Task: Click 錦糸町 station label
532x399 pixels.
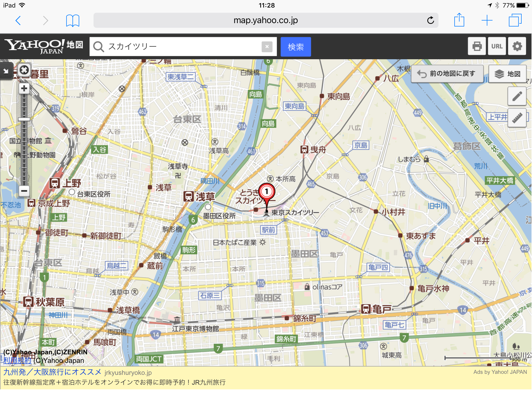Action: click(304, 318)
